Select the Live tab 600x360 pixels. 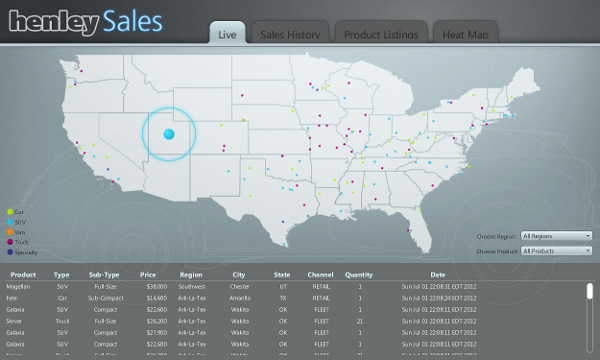227,33
